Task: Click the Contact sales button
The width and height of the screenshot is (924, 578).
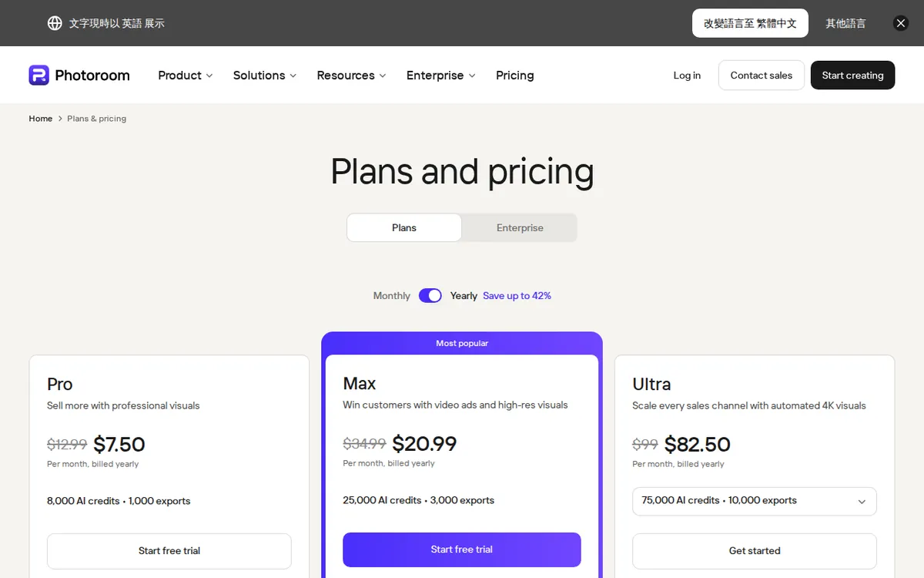Action: pos(762,76)
